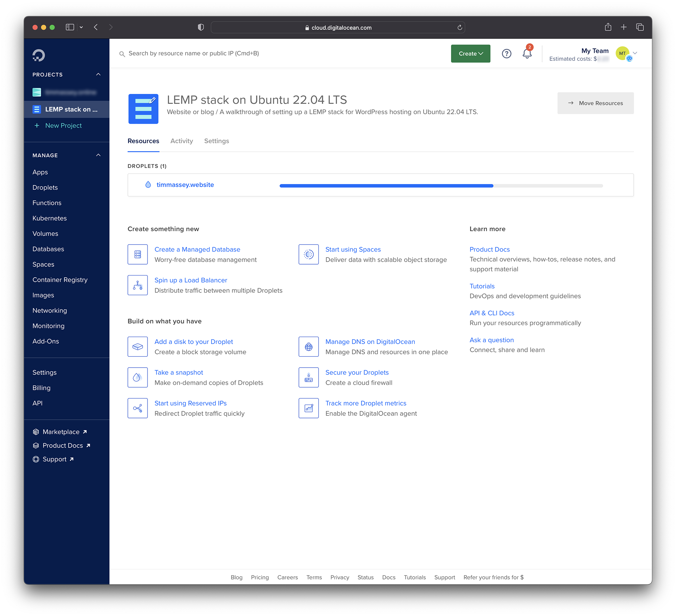
Task: Open the notifications bell icon
Action: point(527,53)
